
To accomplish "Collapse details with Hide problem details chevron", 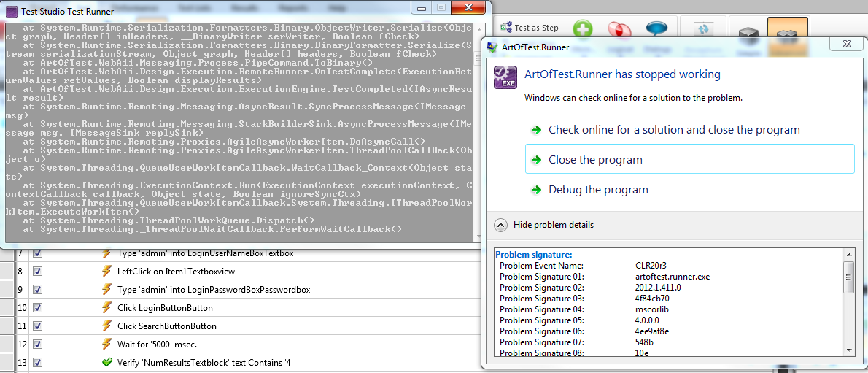I will click(500, 225).
